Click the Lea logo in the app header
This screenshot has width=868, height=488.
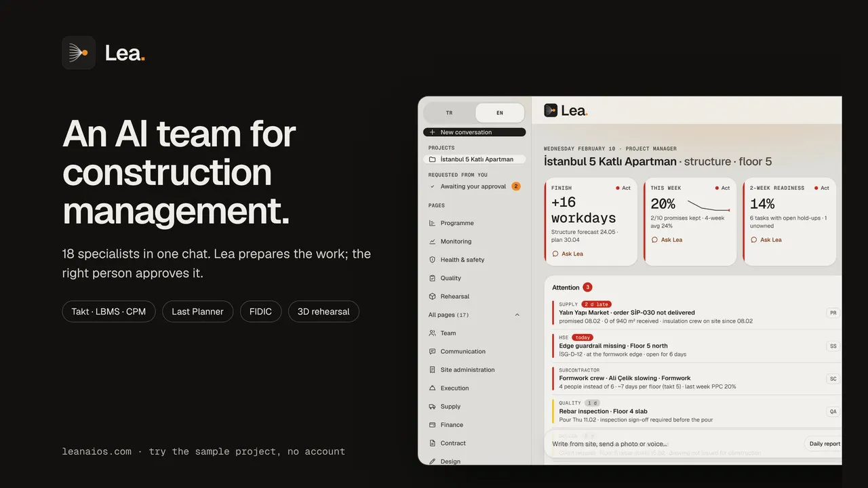(x=566, y=110)
